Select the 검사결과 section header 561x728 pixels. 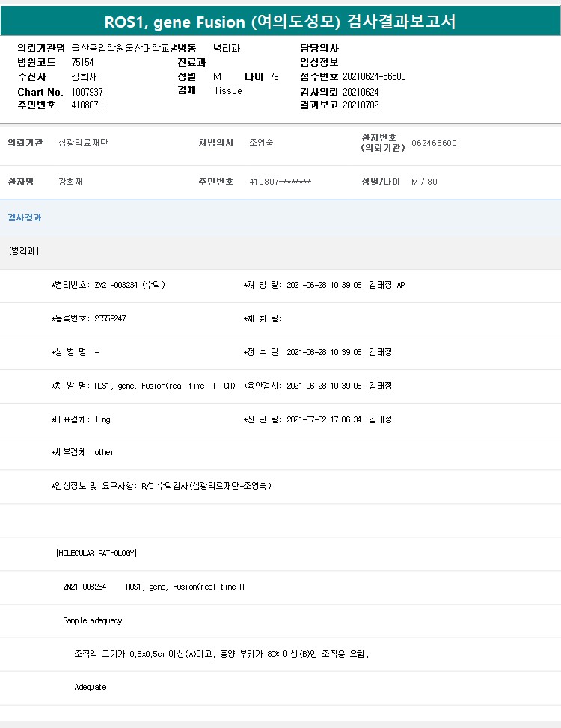click(25, 218)
